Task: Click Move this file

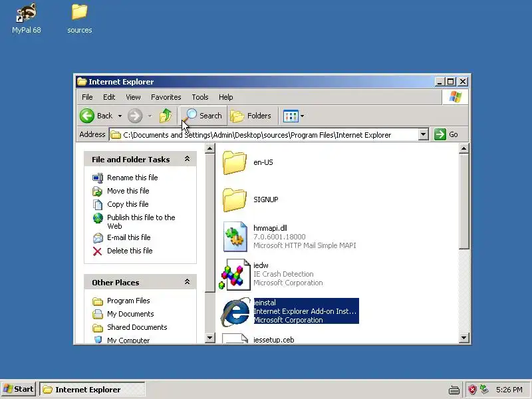Action: tap(128, 191)
